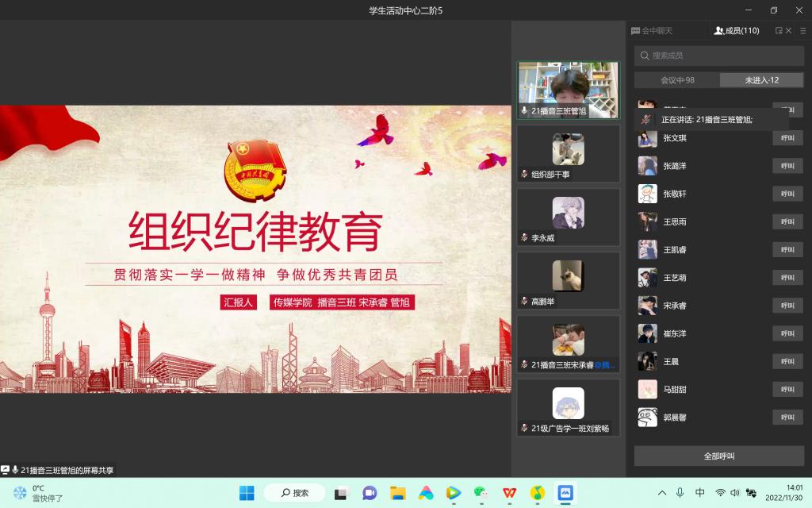Open the Windows Start menu
812x508 pixels.
(247, 493)
